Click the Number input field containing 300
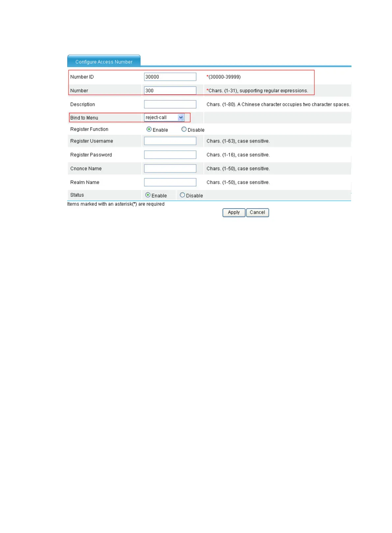Image resolution: width=392 pixels, height=533 pixels. click(170, 91)
